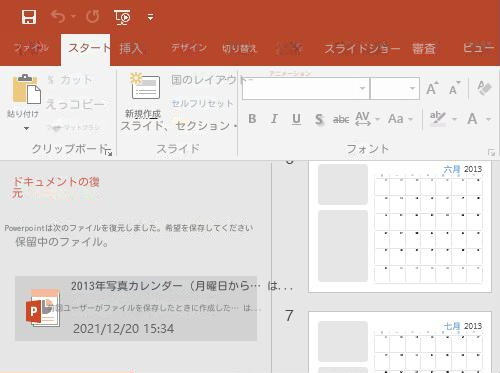
Task: Click the 新規作成 slide icon
Action: pyautogui.click(x=145, y=86)
